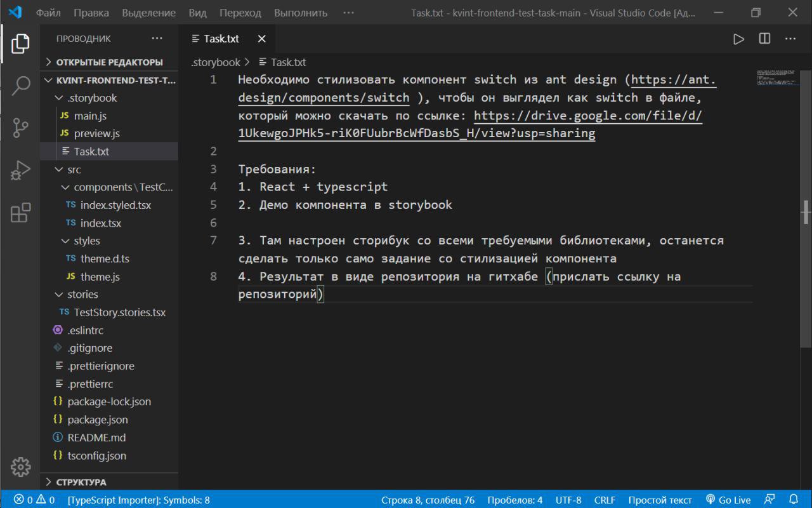
Task: Change file encoding UTF-8
Action: (x=568, y=500)
